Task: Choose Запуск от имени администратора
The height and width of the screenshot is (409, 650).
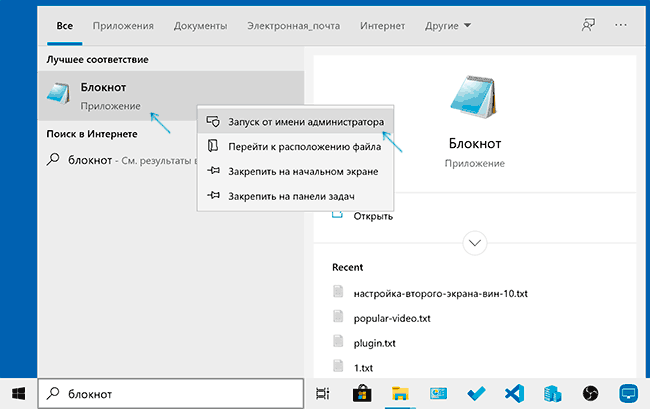Action: tap(296, 122)
